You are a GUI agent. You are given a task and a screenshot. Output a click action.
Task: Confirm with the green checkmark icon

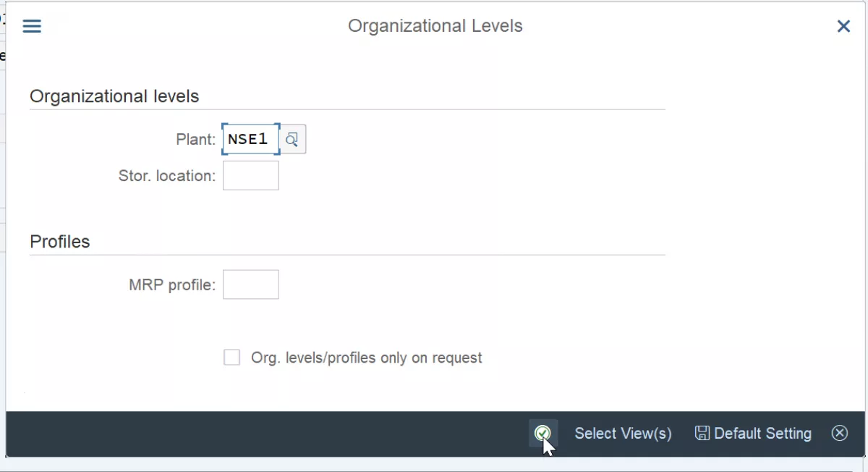(x=542, y=433)
